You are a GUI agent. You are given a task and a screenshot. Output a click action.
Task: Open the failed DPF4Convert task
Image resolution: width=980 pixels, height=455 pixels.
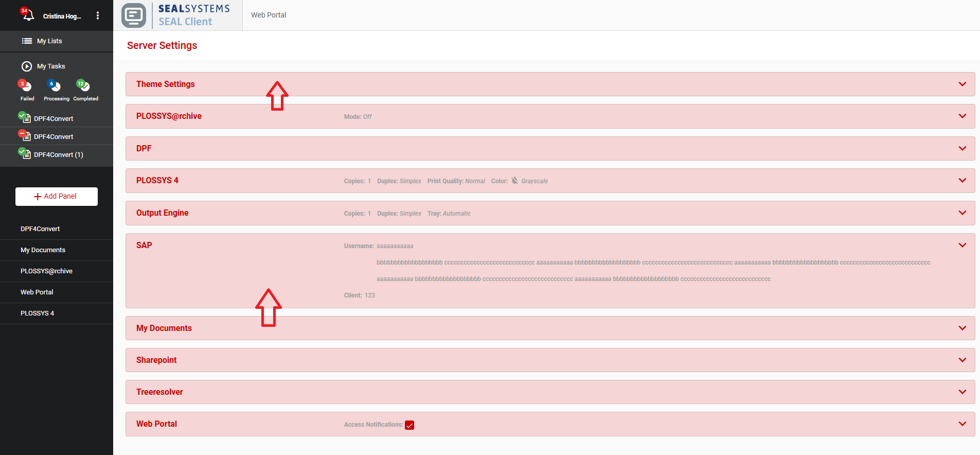(x=53, y=136)
